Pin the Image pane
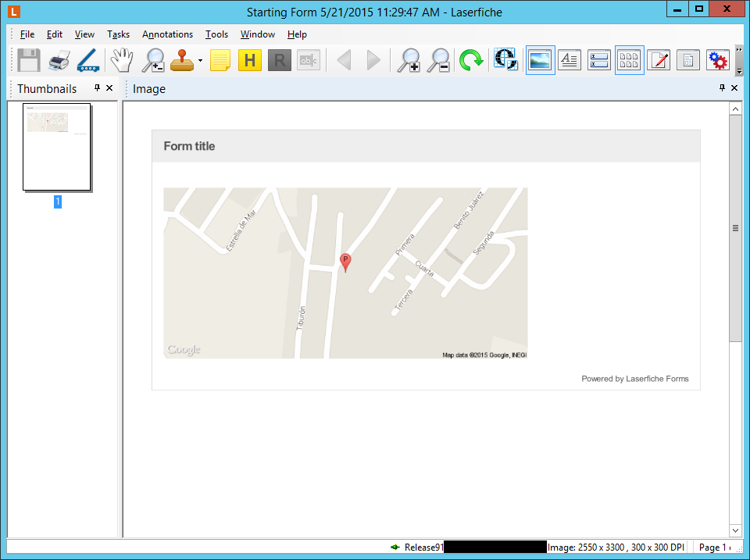 coord(722,88)
